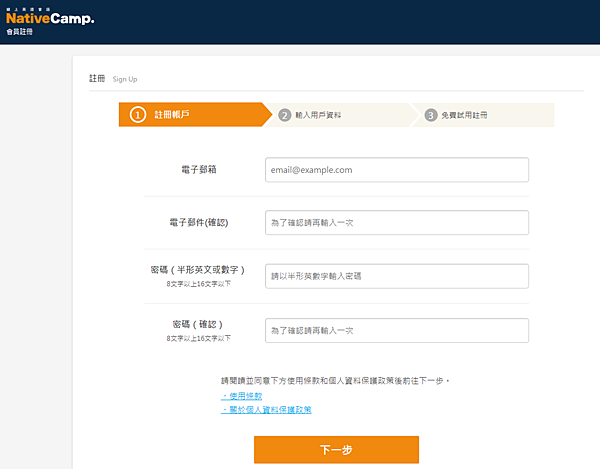Click the step 3 number circle

(431, 115)
